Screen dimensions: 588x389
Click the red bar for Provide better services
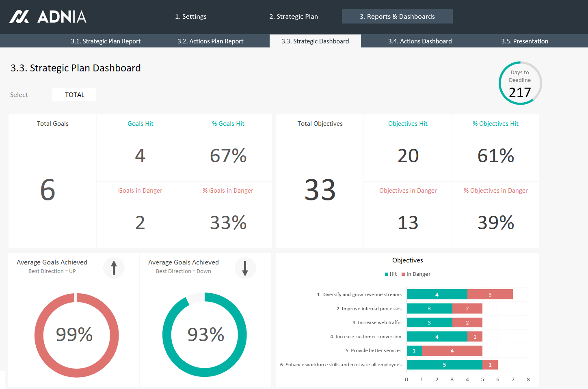[x=452, y=351]
